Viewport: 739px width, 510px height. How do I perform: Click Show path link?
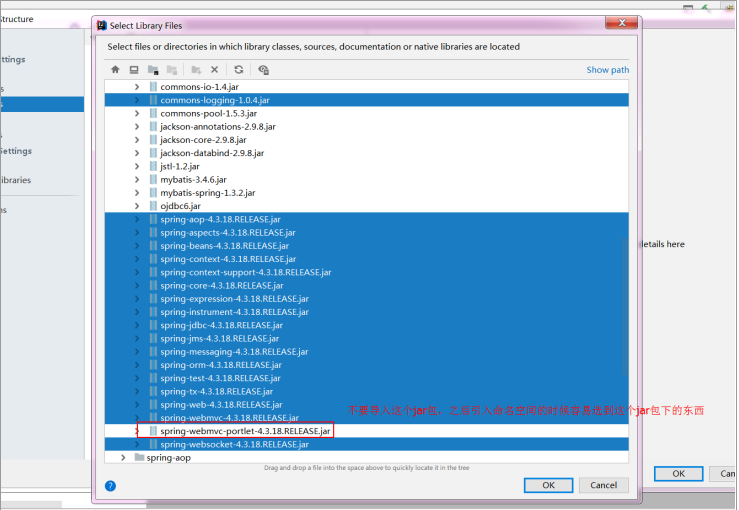coord(608,70)
